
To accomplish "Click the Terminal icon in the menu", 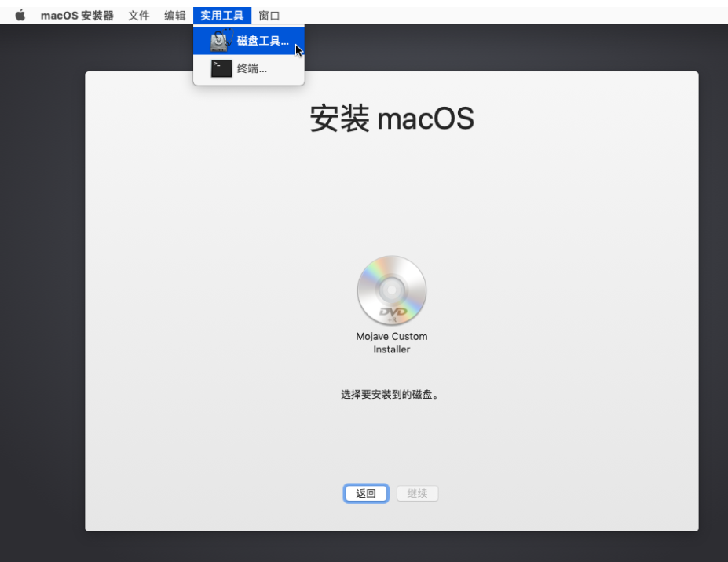I will (x=221, y=69).
